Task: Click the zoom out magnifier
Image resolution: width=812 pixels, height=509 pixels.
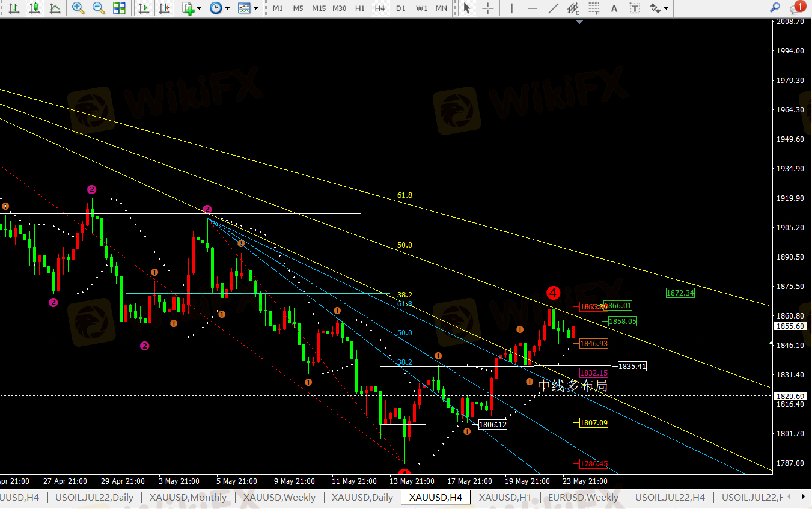Action: 99,8
